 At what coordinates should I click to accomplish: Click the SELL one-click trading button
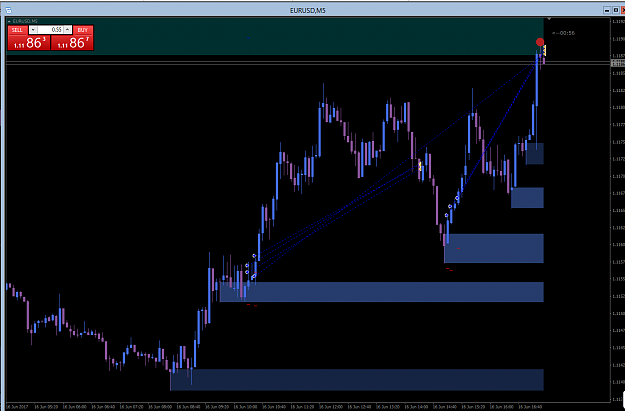click(29, 38)
